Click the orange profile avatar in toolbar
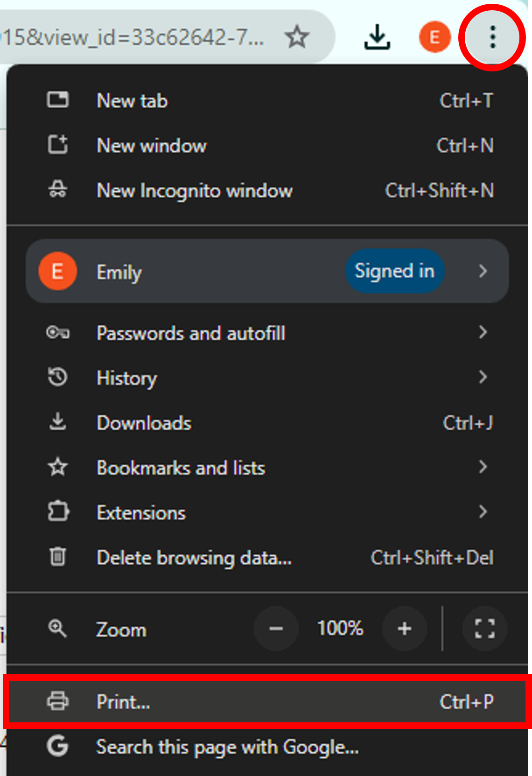This screenshot has width=532, height=776. (x=434, y=37)
